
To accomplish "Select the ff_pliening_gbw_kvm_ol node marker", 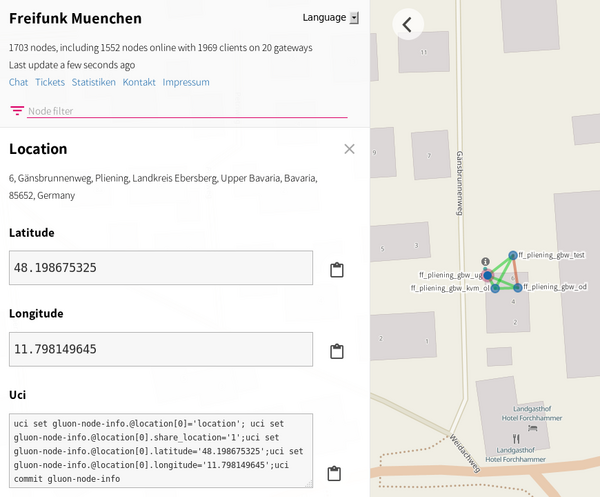I will pos(495,288).
